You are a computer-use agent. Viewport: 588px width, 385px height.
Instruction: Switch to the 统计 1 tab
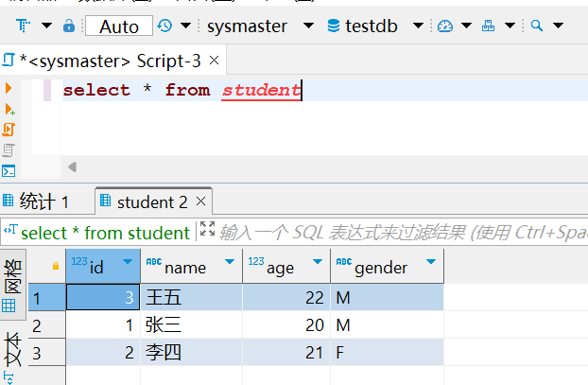38,201
